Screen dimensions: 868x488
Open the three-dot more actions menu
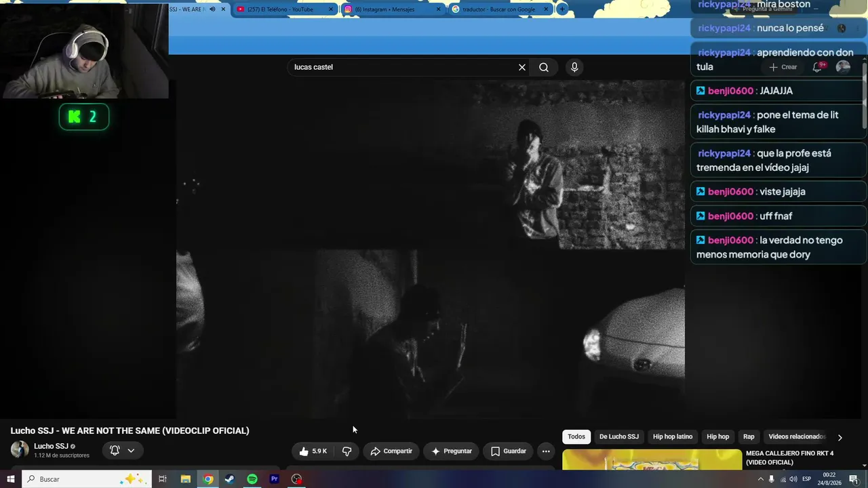[546, 451]
